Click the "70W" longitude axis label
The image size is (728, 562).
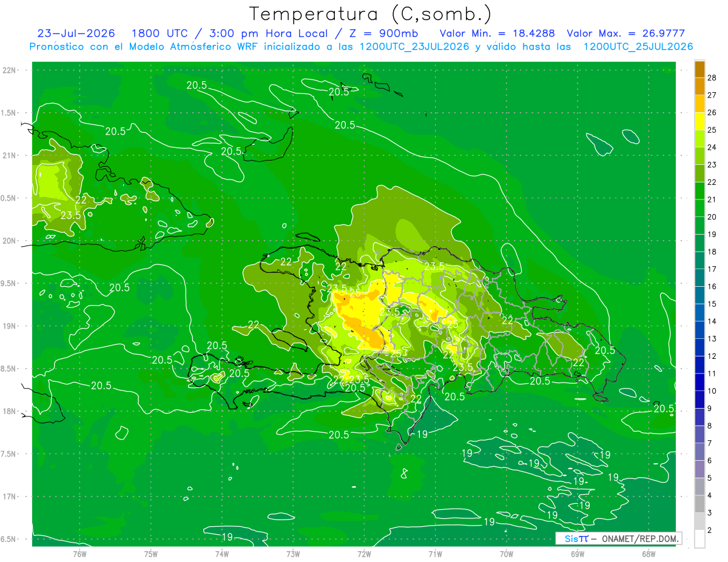click(506, 554)
